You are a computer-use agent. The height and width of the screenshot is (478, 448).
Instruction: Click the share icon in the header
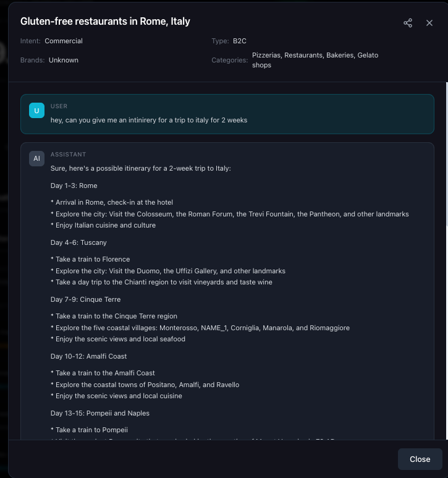tap(408, 23)
